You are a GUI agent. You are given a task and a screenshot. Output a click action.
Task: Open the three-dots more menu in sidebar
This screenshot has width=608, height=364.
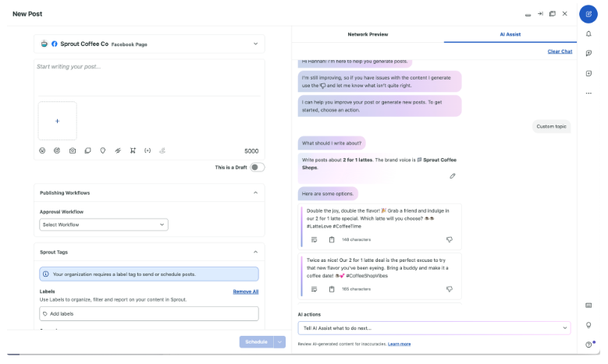click(x=588, y=94)
